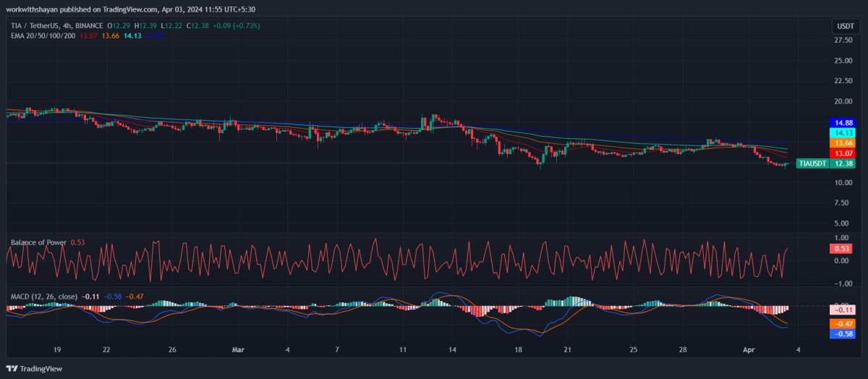868x379 pixels.
Task: Click the USDT currency label on price axis
Action: pos(845,26)
